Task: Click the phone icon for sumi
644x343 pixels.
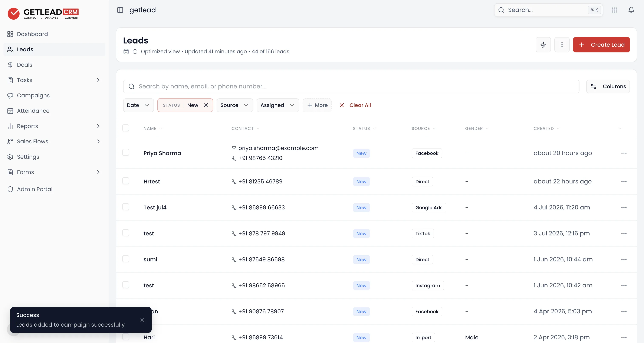Action: pos(234,260)
